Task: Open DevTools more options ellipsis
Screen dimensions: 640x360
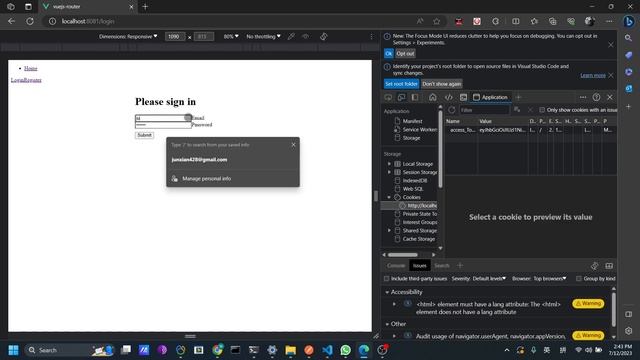Action: 583,97
